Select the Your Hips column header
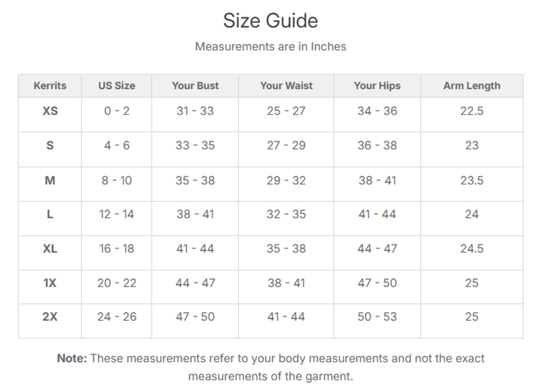The image size is (543, 392). (x=377, y=86)
